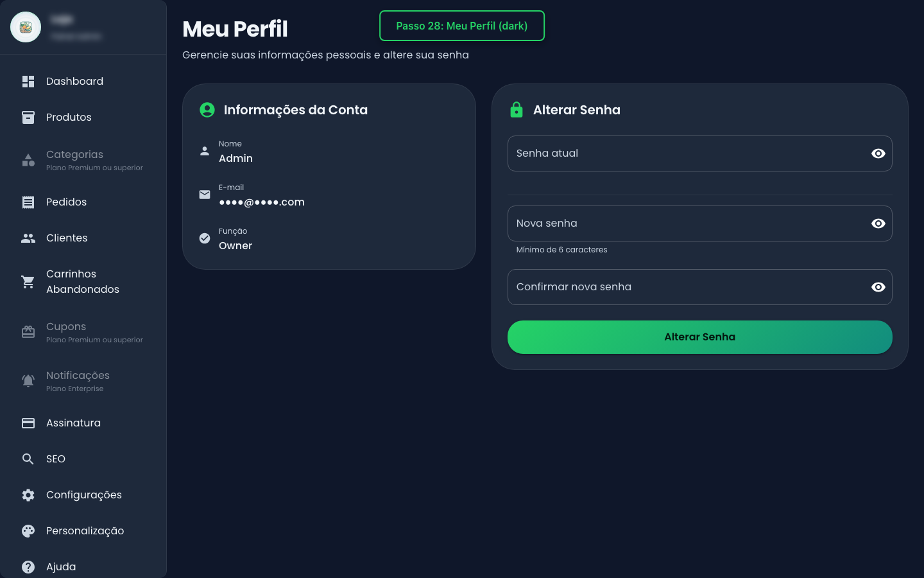Select the Dashboard icon in the sidebar
Viewport: 924px width, 578px height.
point(28,81)
